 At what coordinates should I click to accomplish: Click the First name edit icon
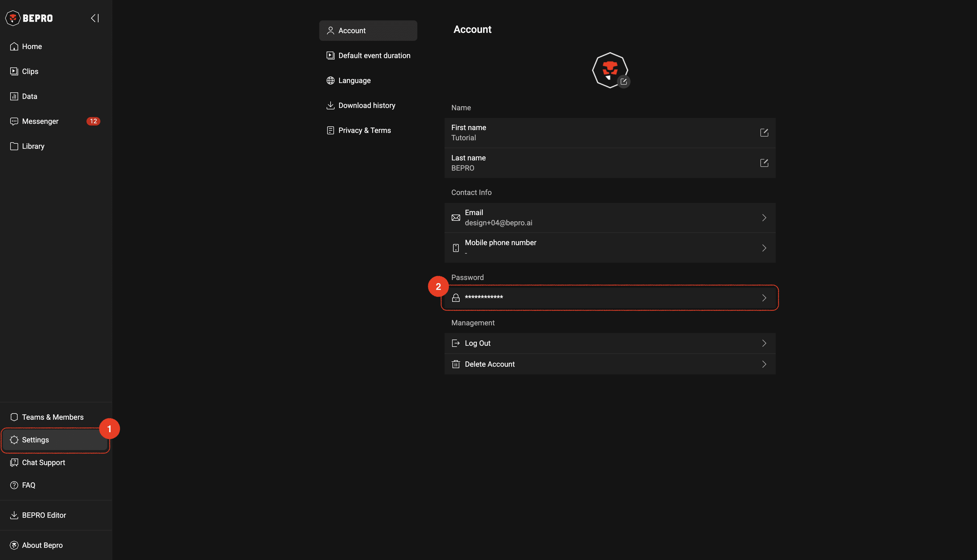pos(764,133)
